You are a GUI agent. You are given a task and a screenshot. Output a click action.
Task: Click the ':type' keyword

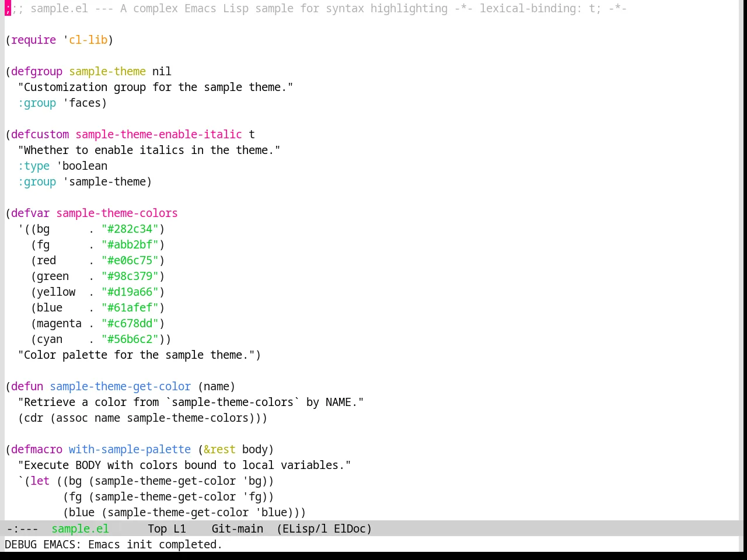[33, 166]
